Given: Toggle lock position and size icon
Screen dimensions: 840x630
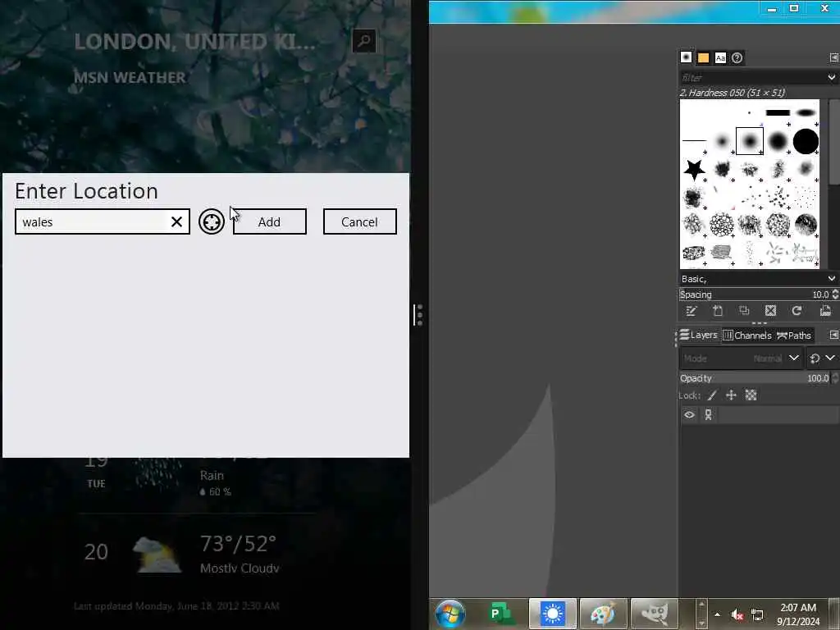Looking at the screenshot, I should tap(731, 395).
